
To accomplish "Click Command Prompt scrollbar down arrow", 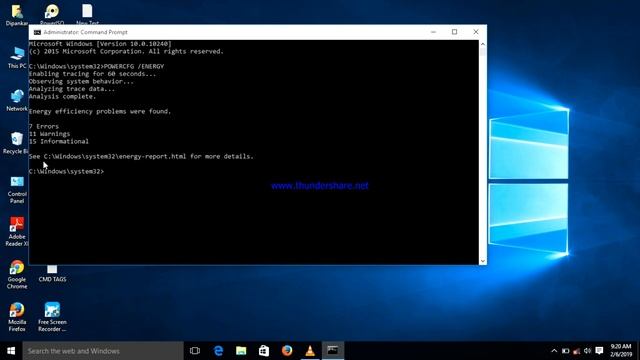I will (483, 261).
